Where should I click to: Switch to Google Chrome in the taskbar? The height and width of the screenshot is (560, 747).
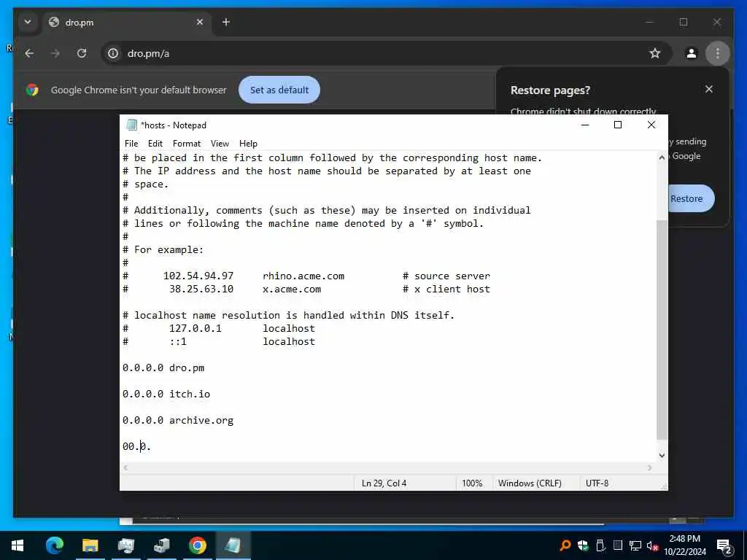[x=197, y=545]
